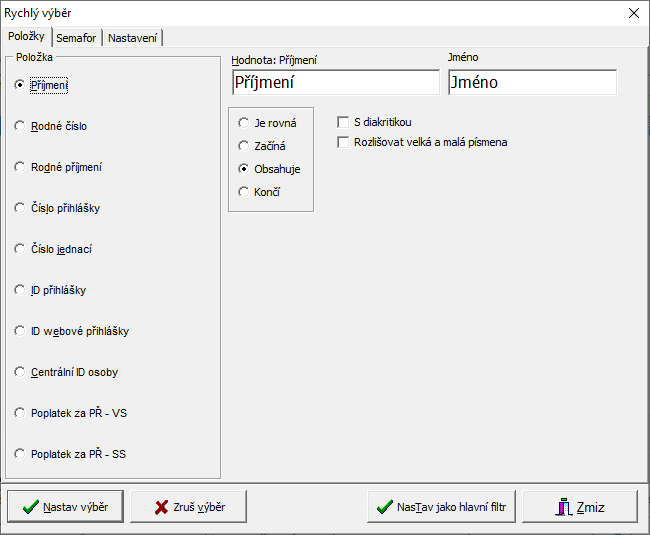This screenshot has height=535, width=650.
Task: Click Nastav jako hlavní filtr button
Action: click(441, 507)
